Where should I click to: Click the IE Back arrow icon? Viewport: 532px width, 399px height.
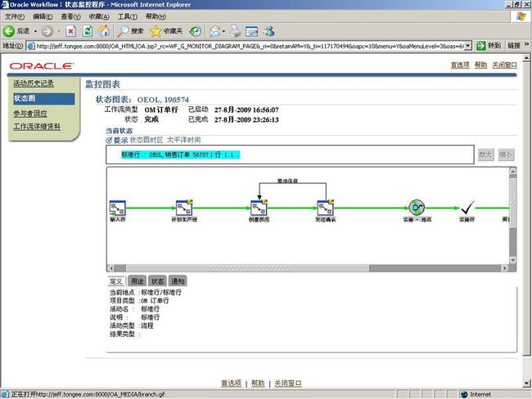[x=8, y=32]
